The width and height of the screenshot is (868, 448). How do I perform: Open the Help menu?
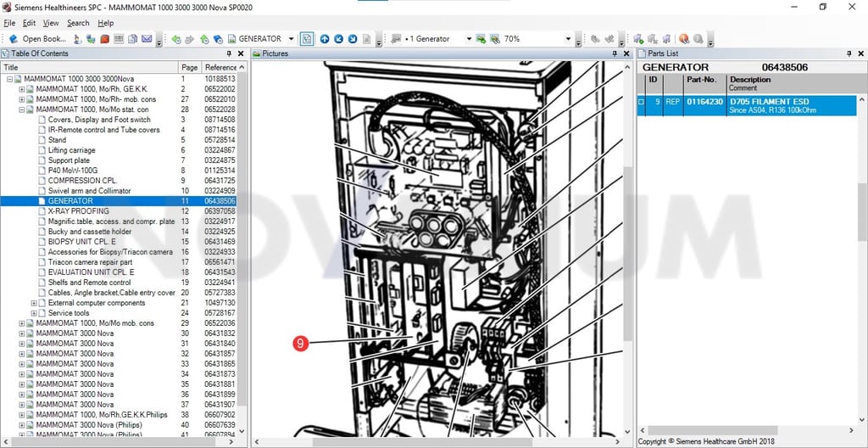point(106,23)
